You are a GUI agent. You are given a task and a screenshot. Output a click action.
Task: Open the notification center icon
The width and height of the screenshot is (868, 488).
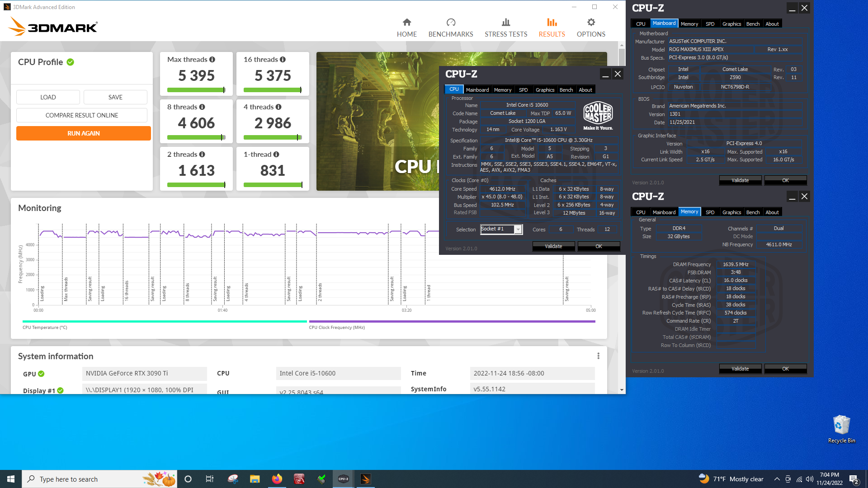[x=854, y=479]
